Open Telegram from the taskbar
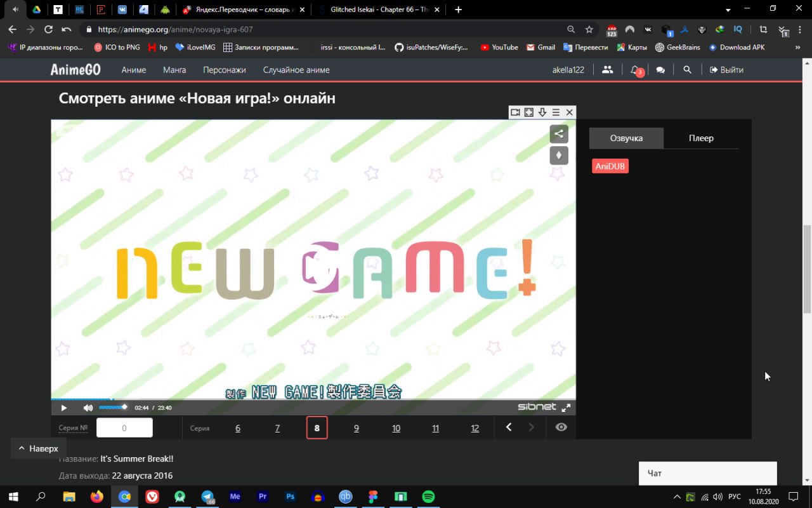812x508 pixels. (x=207, y=497)
